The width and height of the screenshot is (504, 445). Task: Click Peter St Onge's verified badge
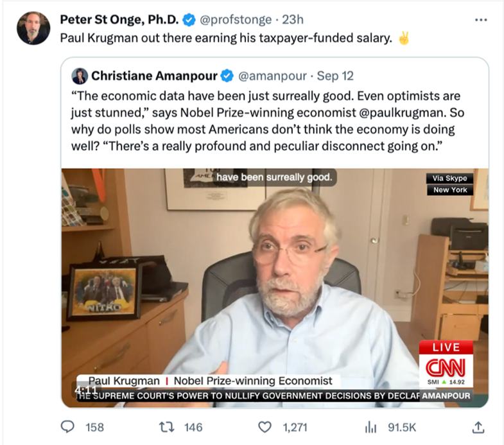click(189, 21)
